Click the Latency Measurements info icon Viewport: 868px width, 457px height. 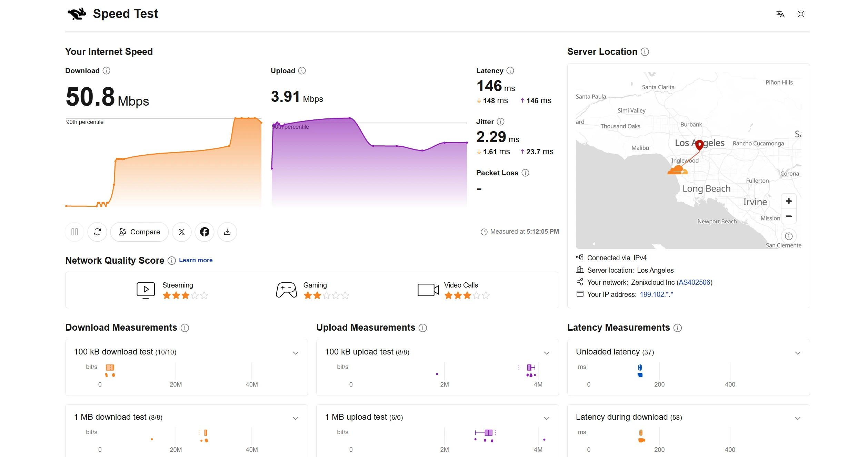(x=678, y=328)
